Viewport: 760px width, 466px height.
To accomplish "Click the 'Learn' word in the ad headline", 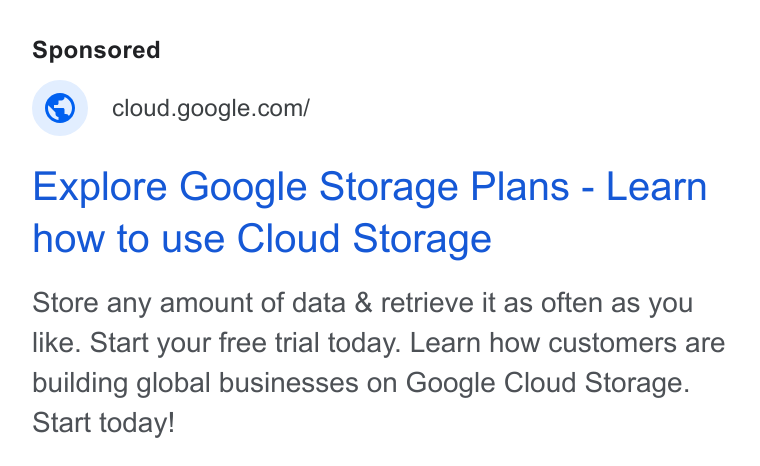I will click(656, 187).
